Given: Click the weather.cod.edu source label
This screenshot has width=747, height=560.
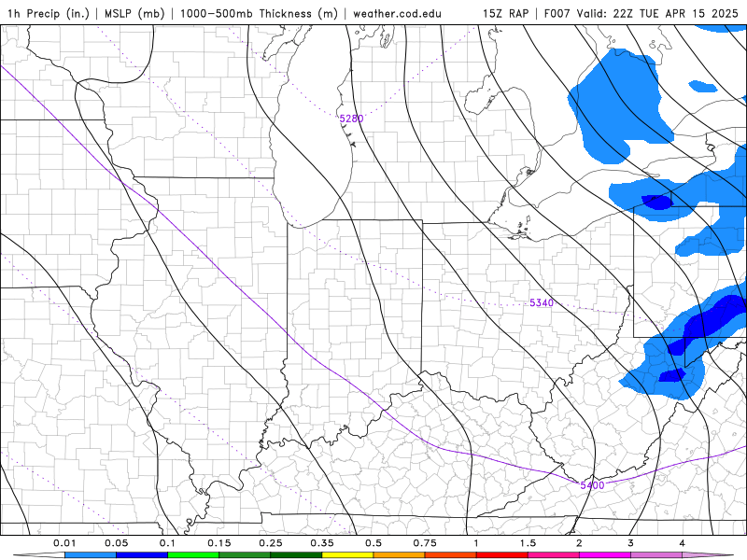Looking at the screenshot, I should 397,13.
